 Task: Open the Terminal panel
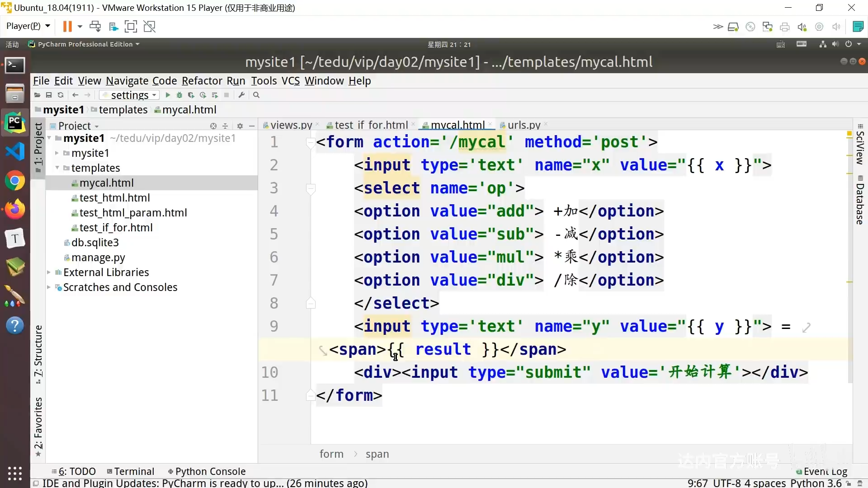point(133,471)
